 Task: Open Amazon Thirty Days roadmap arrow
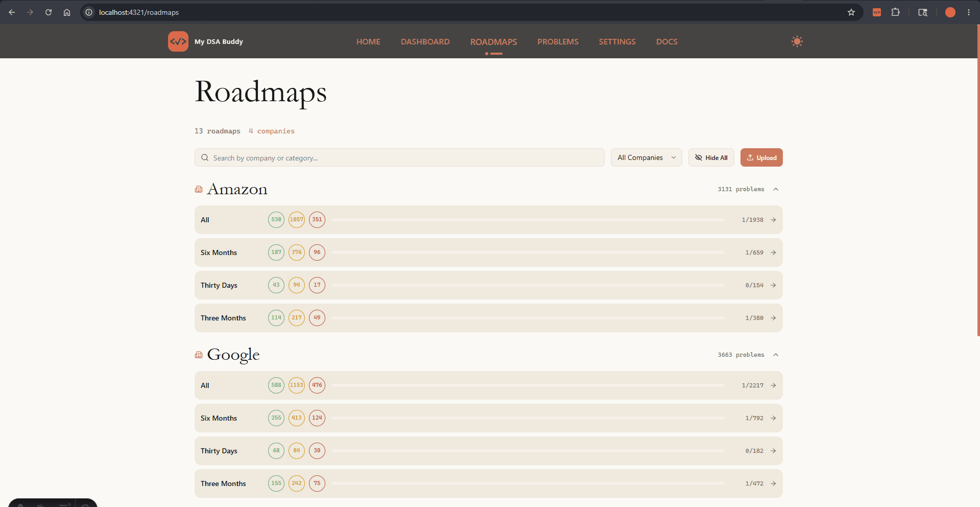[773, 285]
